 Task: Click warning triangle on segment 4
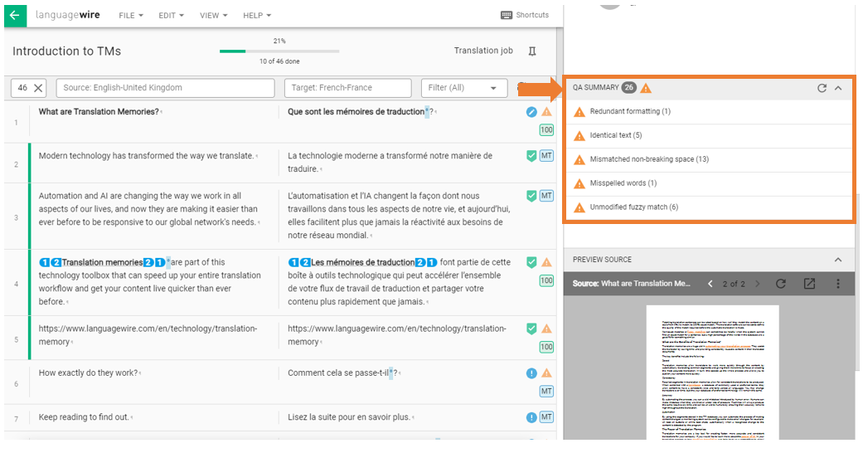point(546,262)
